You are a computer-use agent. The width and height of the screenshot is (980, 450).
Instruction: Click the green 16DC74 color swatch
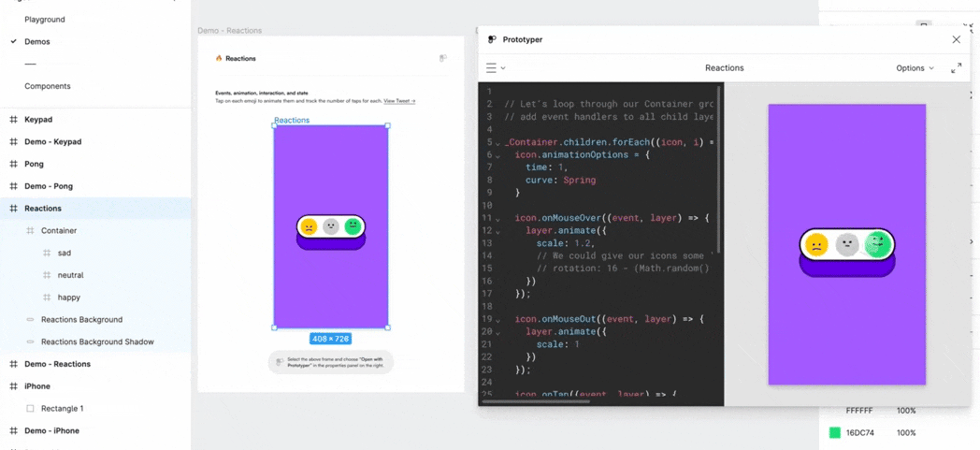[835, 433]
